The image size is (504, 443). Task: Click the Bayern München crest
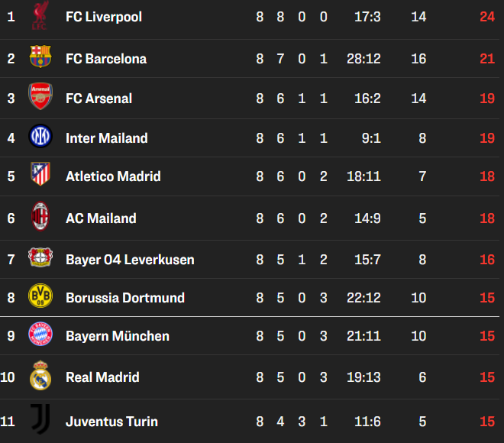40,334
